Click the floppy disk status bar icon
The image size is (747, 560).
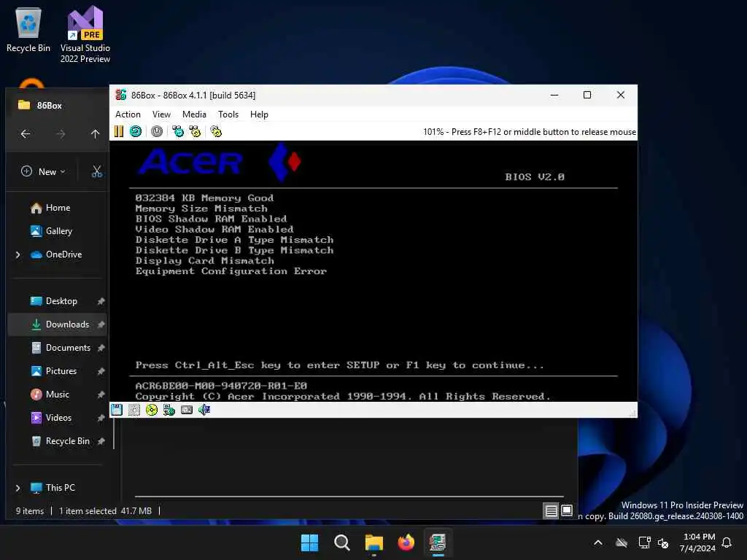click(117, 410)
